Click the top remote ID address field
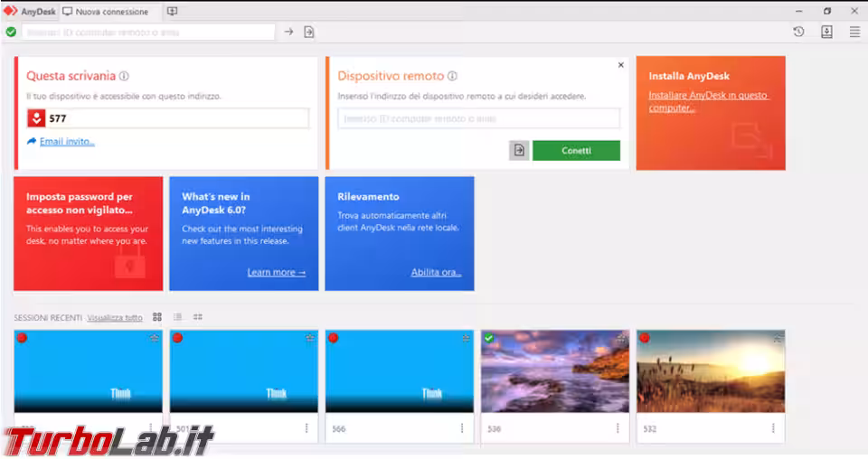The image size is (868, 459). [148, 32]
